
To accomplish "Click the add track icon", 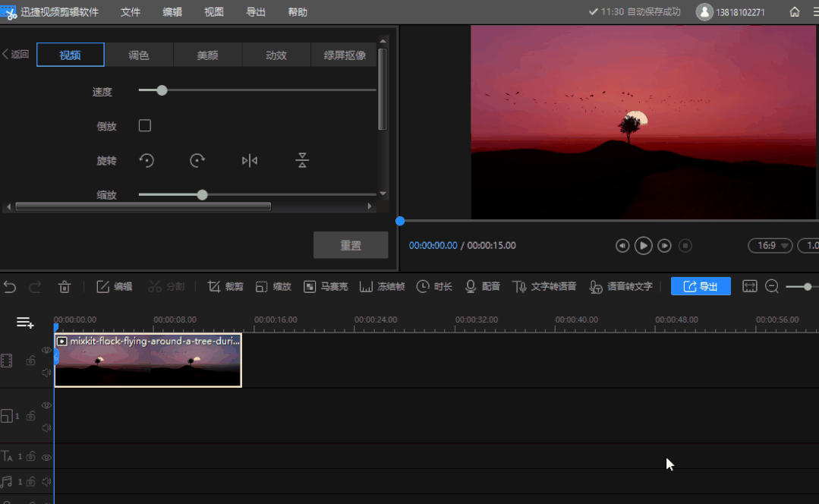I will [25, 323].
